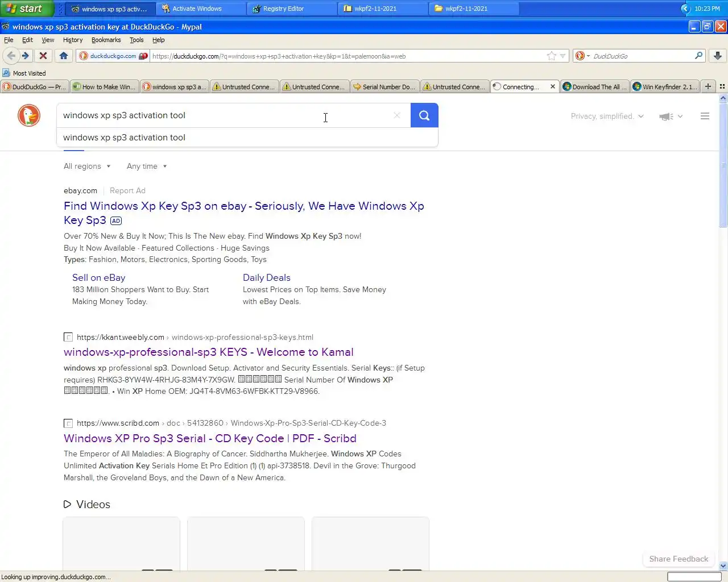Click the toolbar search magnifier icon

[x=698, y=56]
